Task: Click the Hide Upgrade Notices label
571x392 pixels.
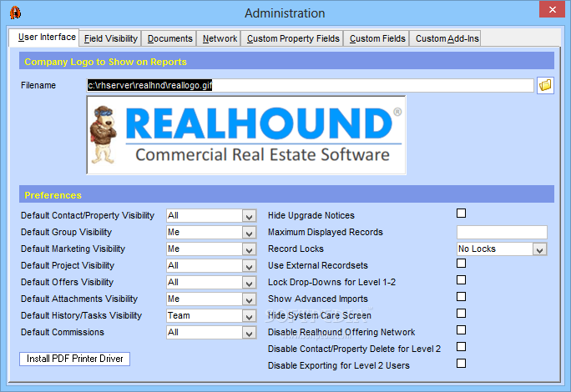Action: (x=311, y=215)
